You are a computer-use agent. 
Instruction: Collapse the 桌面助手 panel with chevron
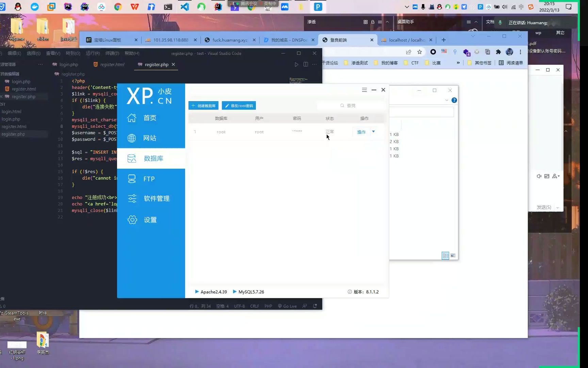(x=476, y=22)
